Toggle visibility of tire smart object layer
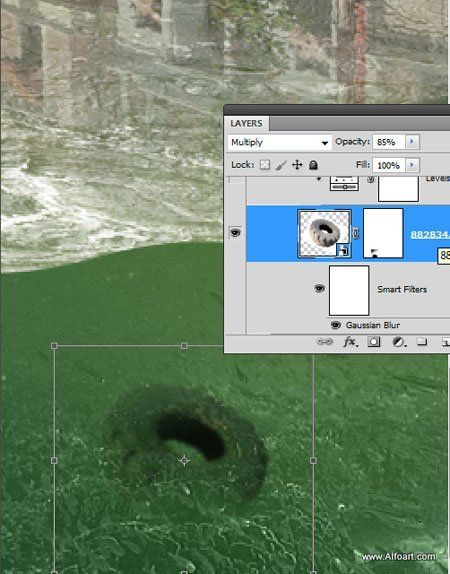The height and width of the screenshot is (574, 450). [x=235, y=232]
